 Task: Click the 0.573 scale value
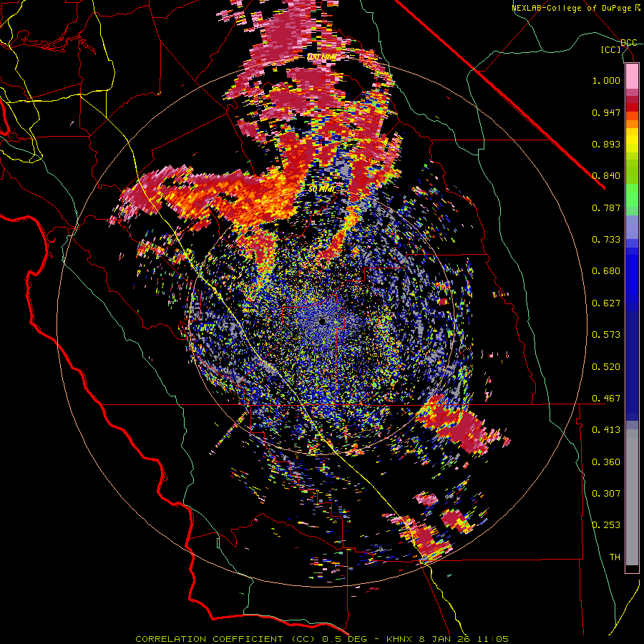click(x=606, y=335)
